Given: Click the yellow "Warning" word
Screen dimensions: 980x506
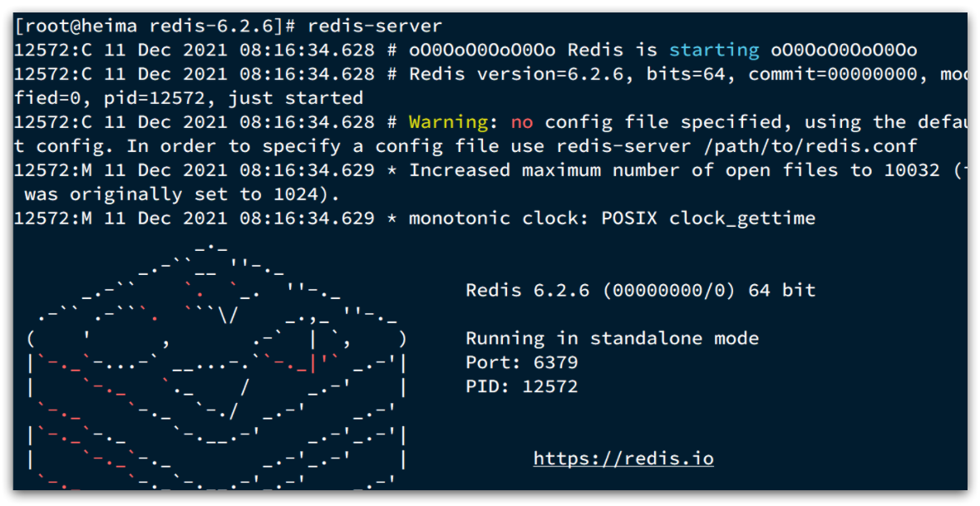Looking at the screenshot, I should pos(448,122).
